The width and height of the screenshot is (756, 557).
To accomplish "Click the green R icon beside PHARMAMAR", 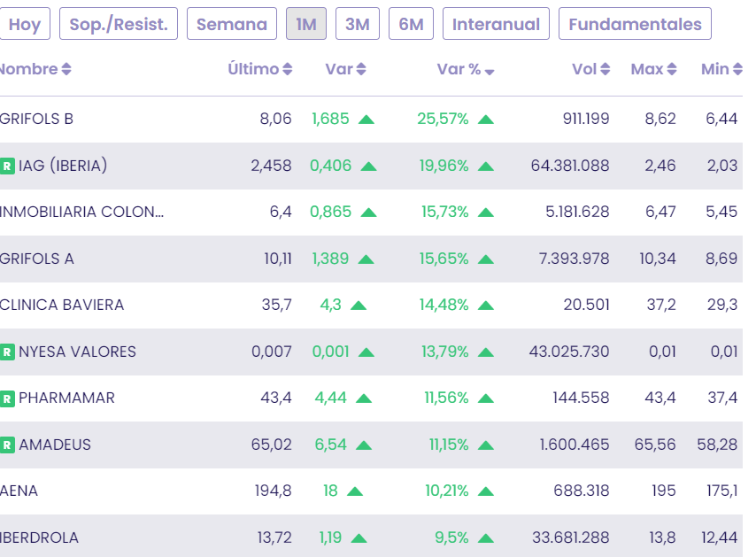I will pos(7,398).
